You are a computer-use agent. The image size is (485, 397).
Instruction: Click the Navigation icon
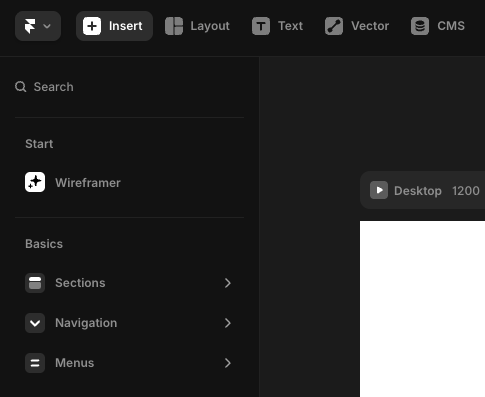click(x=35, y=323)
